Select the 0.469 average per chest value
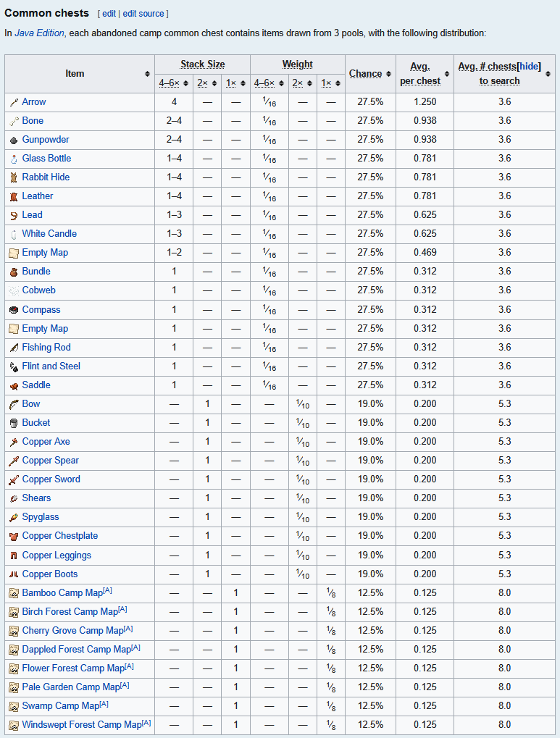Screen dimensions: 560x738 click(425, 253)
